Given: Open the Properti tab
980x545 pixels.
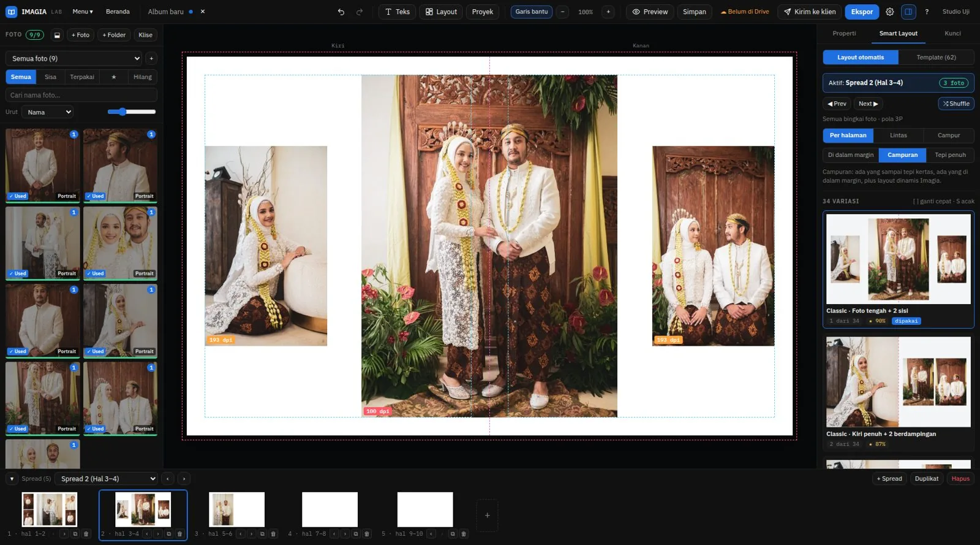Looking at the screenshot, I should (844, 33).
